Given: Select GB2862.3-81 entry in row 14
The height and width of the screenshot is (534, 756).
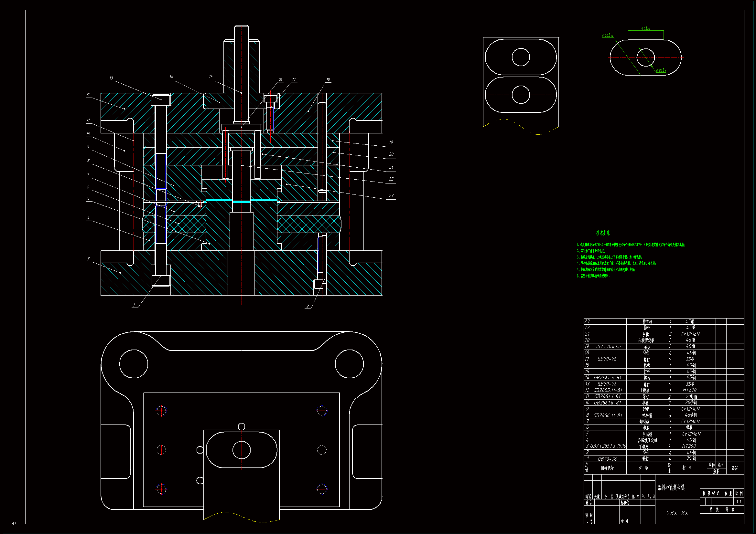Looking at the screenshot, I should coord(608,378).
